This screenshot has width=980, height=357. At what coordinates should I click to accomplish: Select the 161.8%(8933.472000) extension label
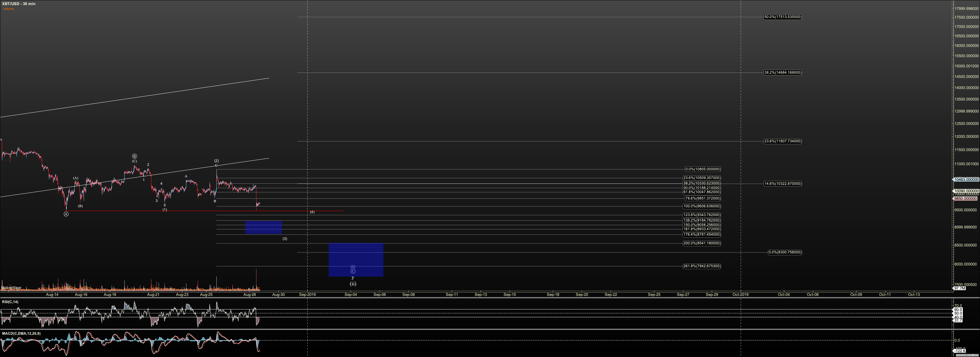pos(702,229)
